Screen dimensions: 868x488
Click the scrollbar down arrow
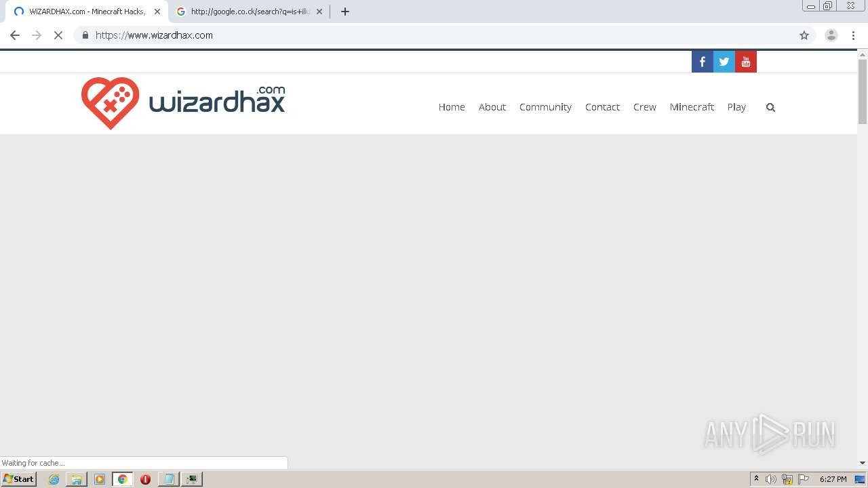point(863,463)
